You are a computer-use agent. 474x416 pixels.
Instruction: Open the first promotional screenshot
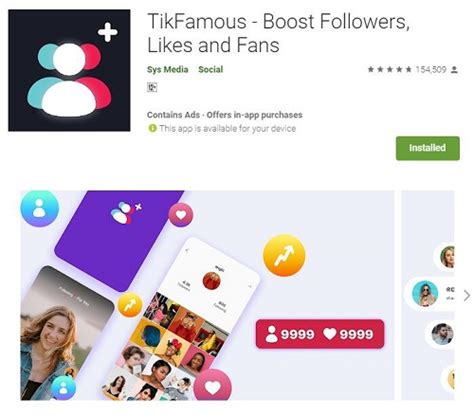[x=207, y=295]
